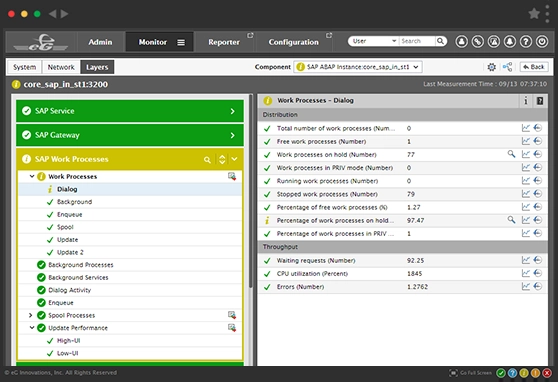Open the Configuration tab

[x=294, y=42]
